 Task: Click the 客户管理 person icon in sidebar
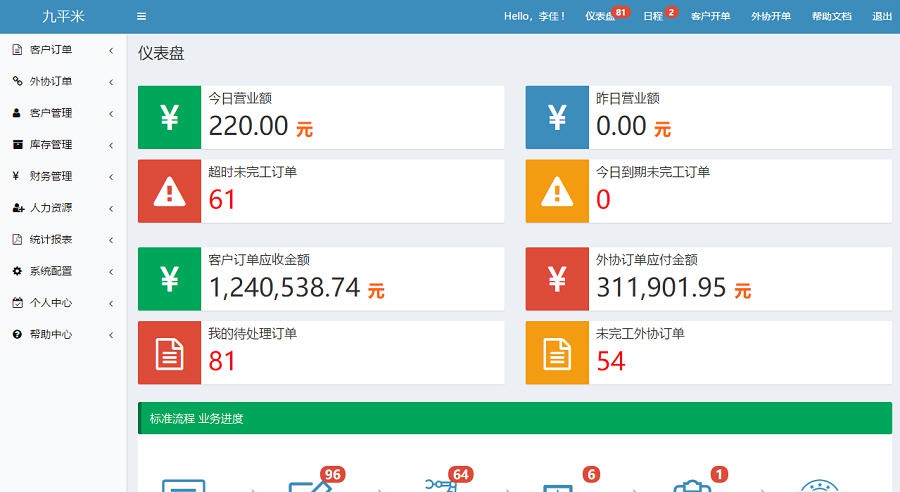(x=17, y=113)
